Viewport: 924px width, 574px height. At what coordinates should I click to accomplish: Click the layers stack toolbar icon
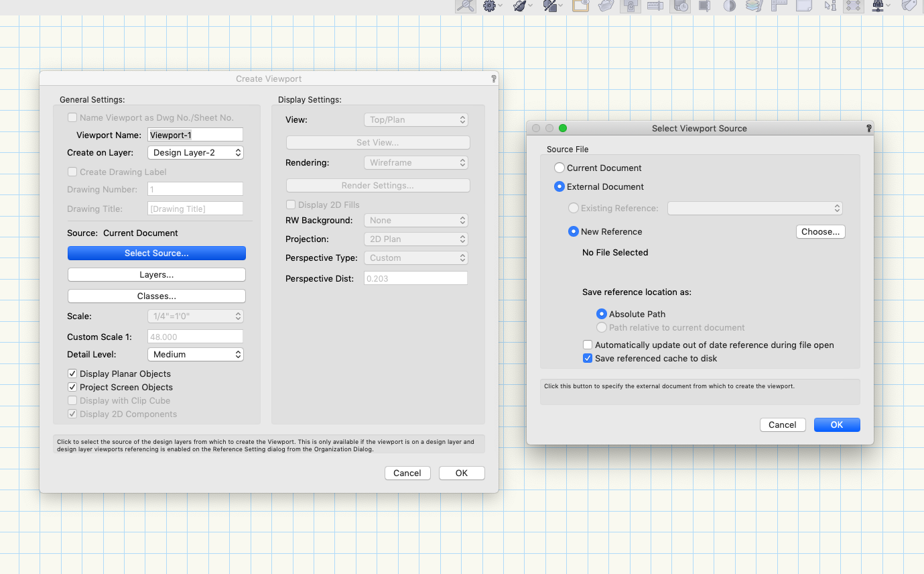pyautogui.click(x=754, y=6)
